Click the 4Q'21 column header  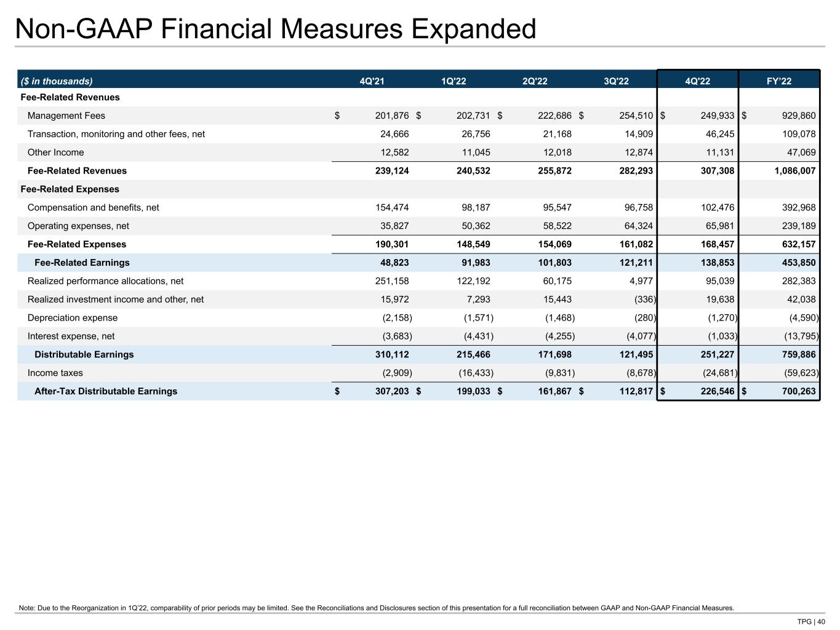(x=372, y=81)
